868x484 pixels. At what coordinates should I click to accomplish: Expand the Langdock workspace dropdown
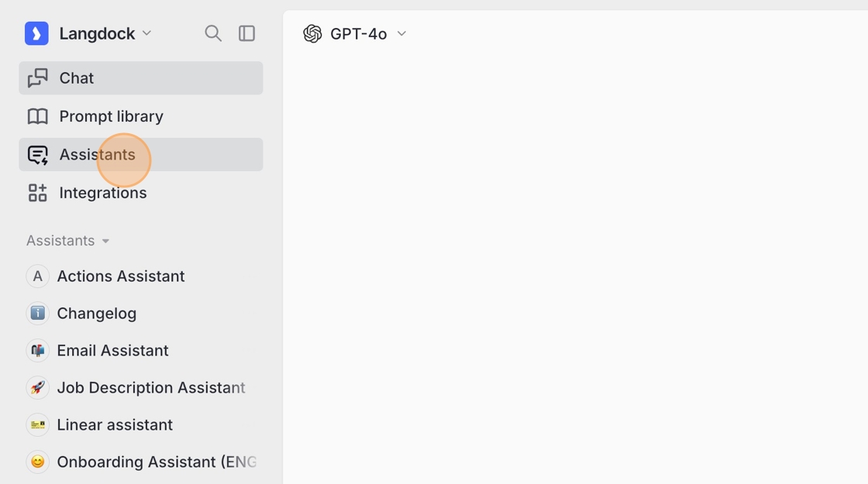coord(146,33)
